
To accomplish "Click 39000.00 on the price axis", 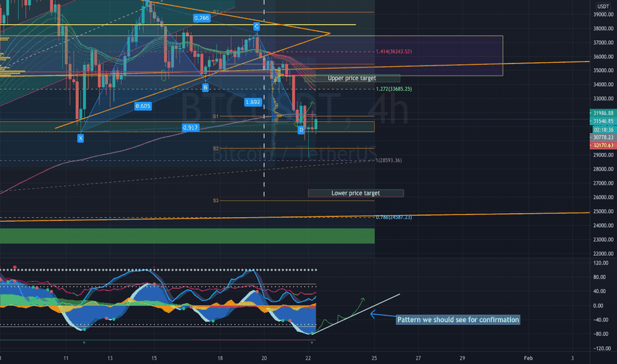I will pyautogui.click(x=603, y=15).
